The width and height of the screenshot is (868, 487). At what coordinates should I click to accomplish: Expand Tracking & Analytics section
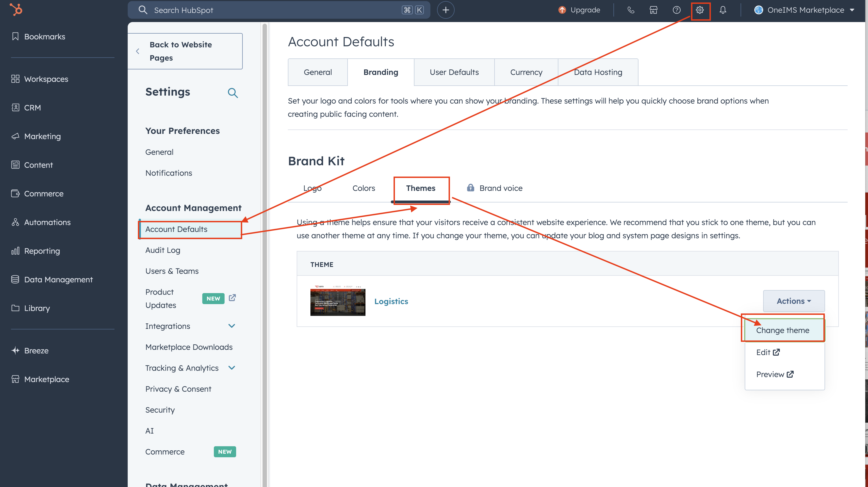(231, 368)
